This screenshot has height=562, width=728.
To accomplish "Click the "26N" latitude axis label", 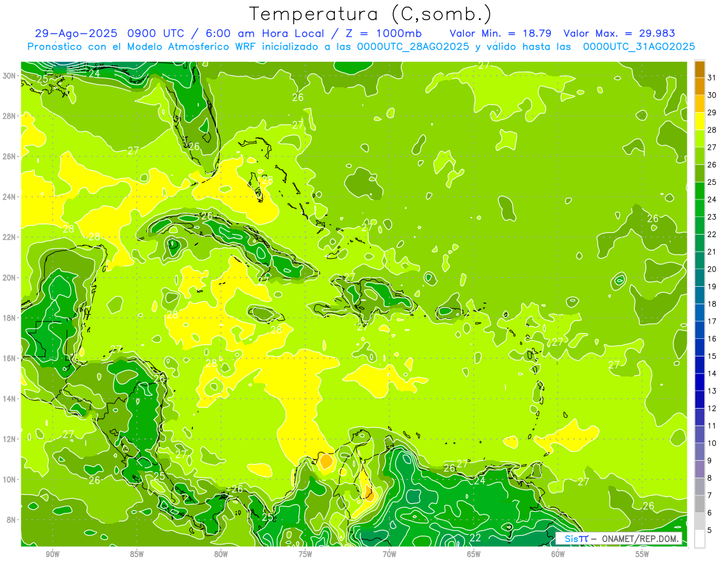I will coord(8,156).
